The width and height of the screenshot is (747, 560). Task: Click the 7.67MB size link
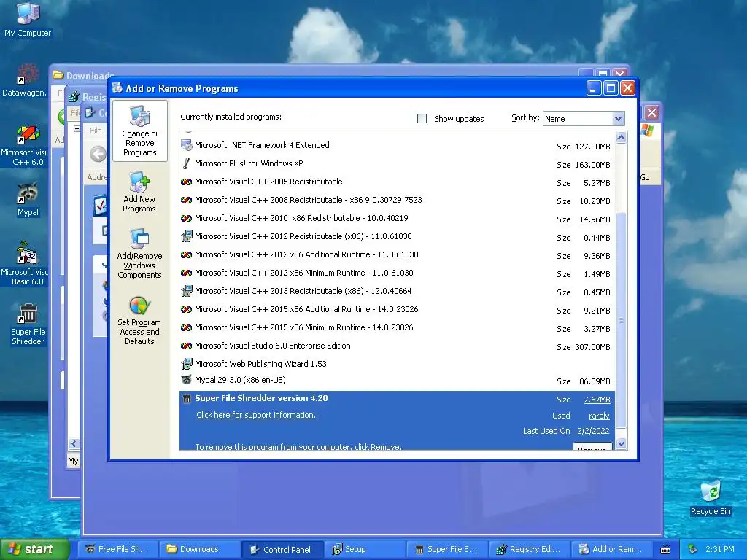[597, 400]
